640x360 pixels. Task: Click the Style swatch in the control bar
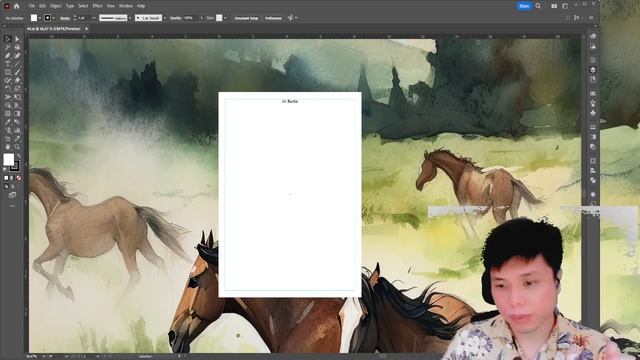[219, 18]
